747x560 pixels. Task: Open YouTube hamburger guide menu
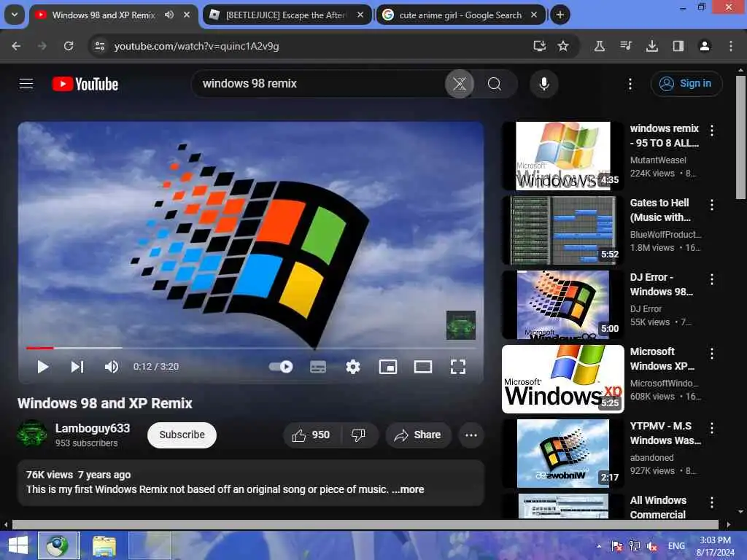[x=26, y=84]
